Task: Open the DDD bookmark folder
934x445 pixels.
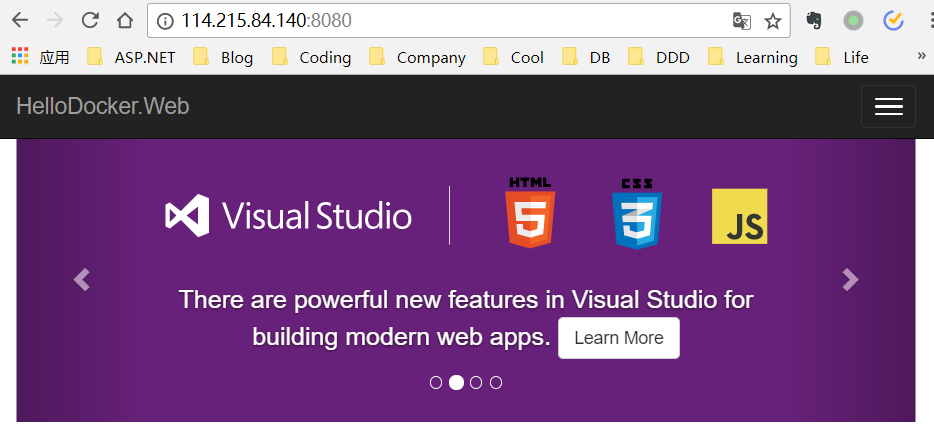Action: click(x=659, y=57)
